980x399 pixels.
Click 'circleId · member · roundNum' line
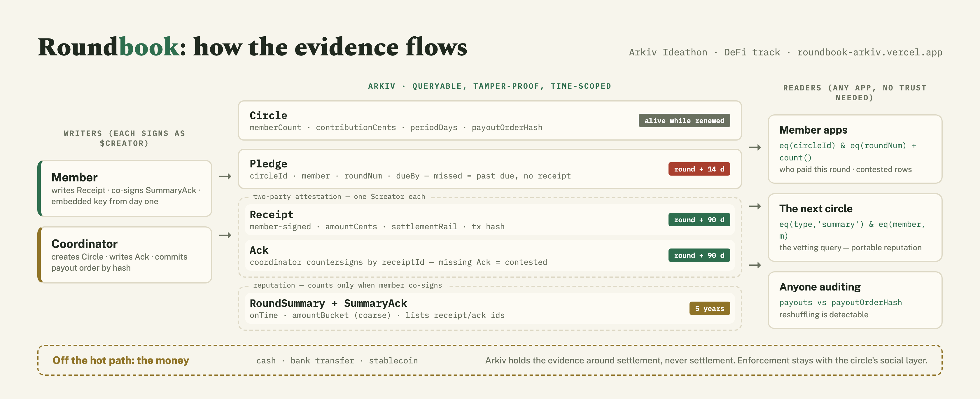click(410, 176)
